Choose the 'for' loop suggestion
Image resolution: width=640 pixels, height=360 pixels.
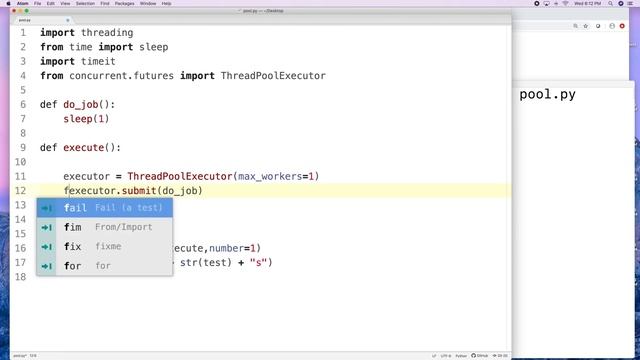coord(105,266)
